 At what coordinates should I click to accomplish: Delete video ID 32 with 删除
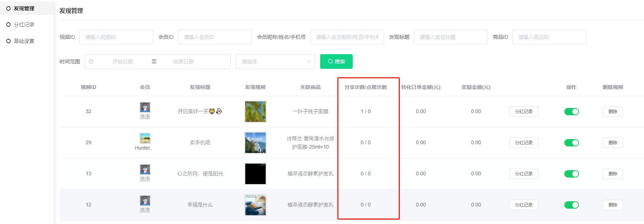613,112
